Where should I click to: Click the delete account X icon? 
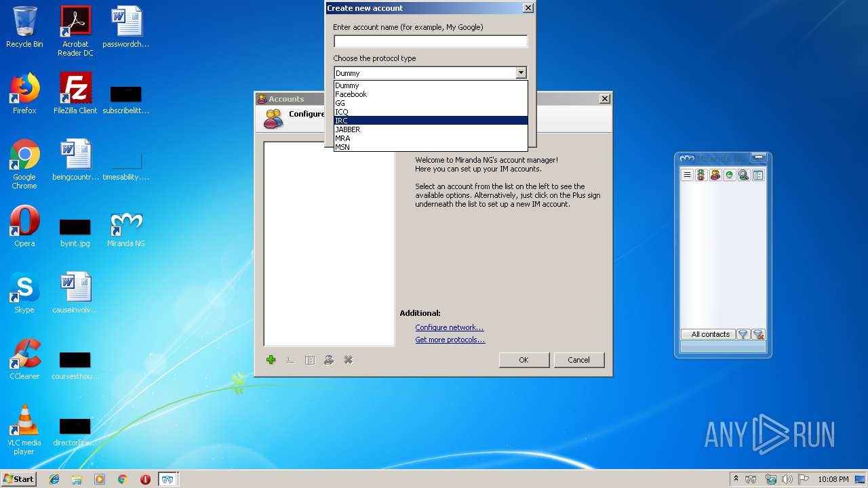pos(349,360)
